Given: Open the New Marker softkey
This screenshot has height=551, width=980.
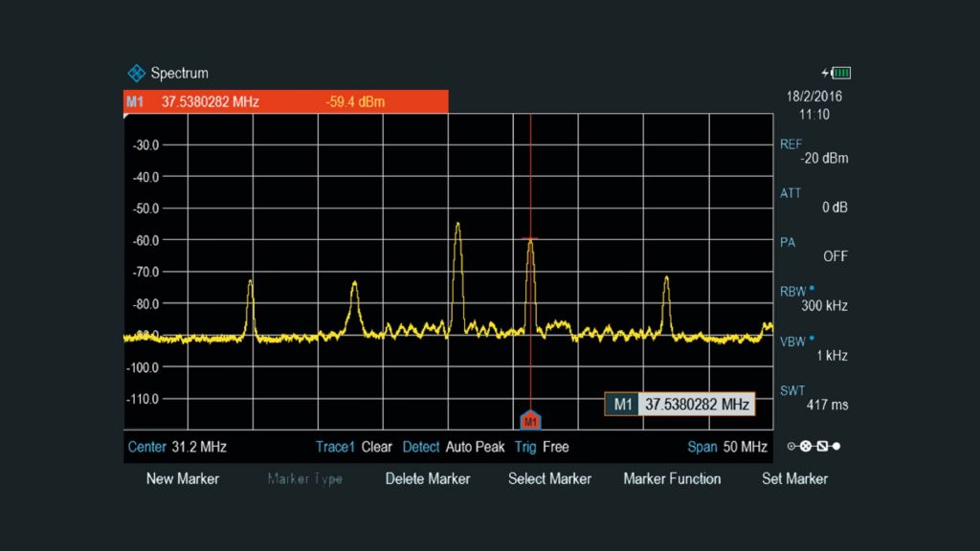Looking at the screenshot, I should pyautogui.click(x=183, y=478).
